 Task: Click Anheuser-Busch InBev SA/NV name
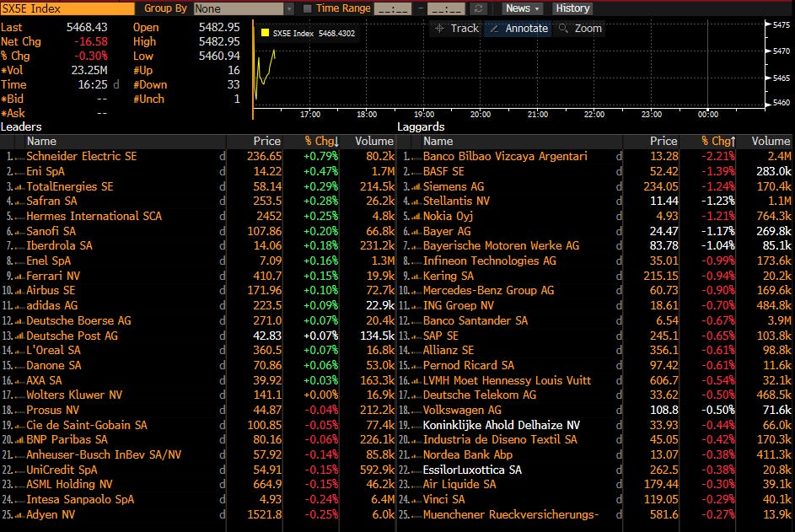[x=104, y=455]
